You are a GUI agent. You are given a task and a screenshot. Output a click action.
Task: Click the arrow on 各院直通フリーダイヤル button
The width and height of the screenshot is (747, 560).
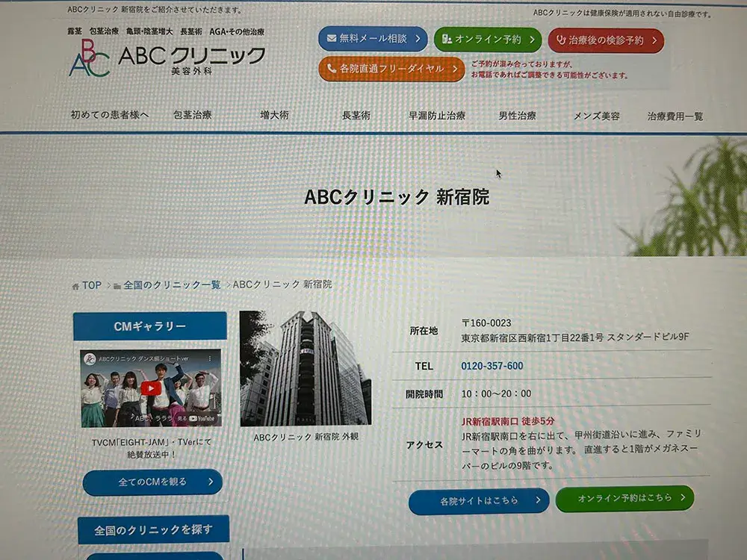[x=455, y=69]
